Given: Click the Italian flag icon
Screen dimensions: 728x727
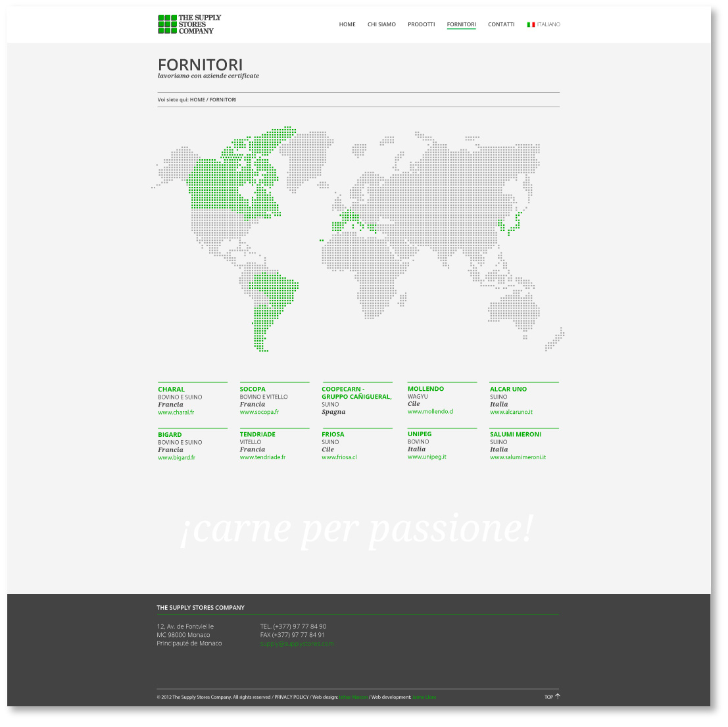Looking at the screenshot, I should click(531, 24).
